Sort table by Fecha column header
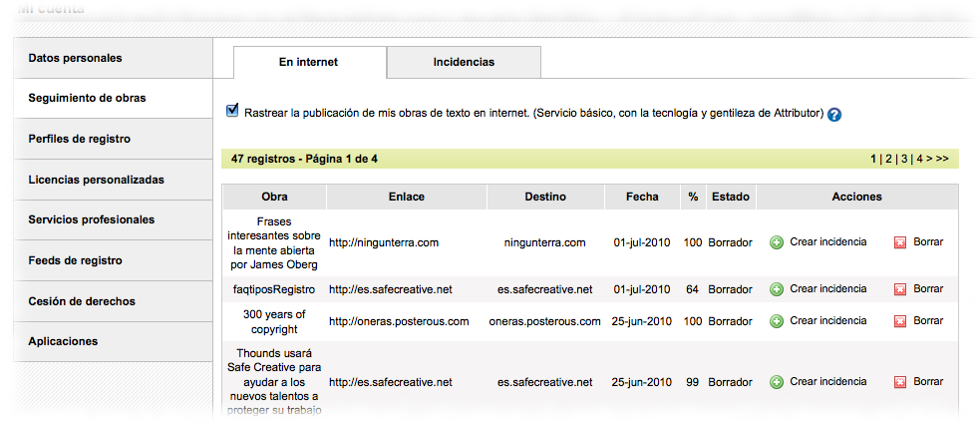The width and height of the screenshot is (980, 423). [642, 197]
